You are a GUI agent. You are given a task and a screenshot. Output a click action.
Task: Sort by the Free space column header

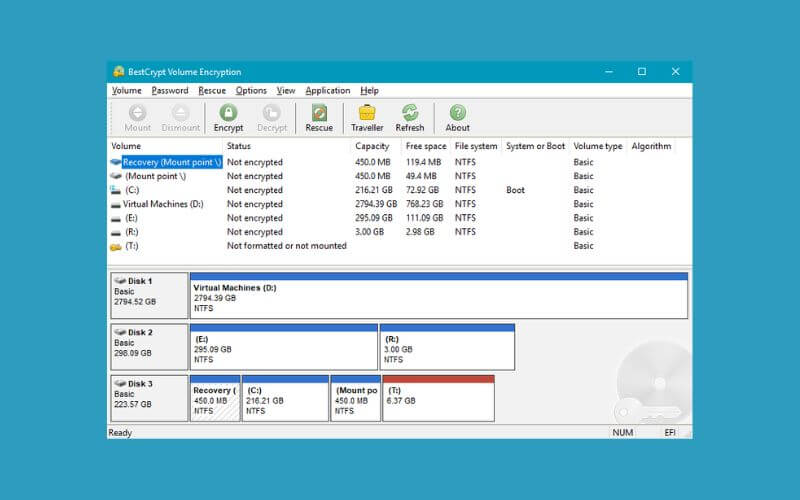[x=425, y=146]
